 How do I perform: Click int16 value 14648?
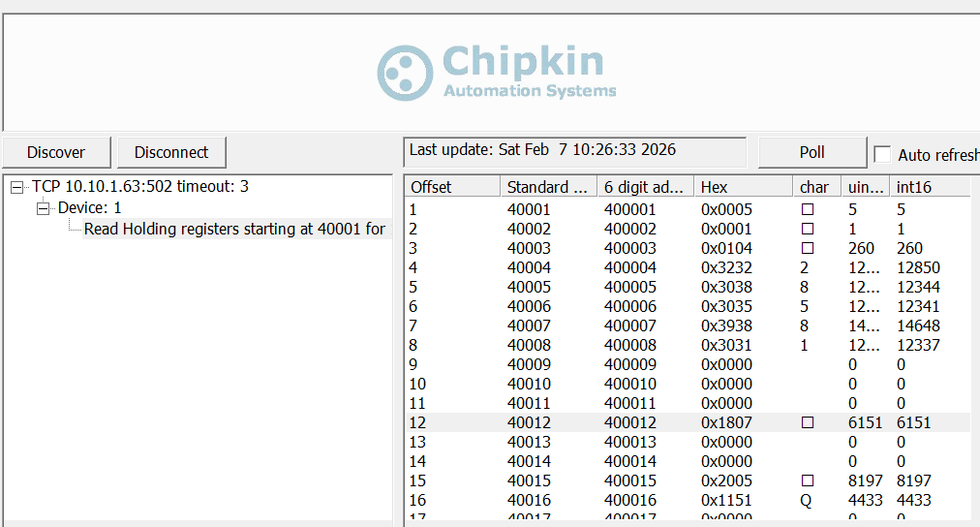coord(918,325)
